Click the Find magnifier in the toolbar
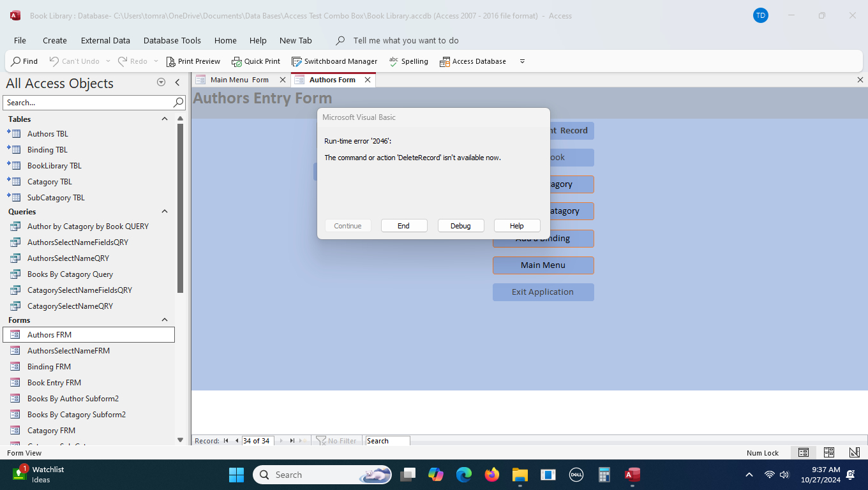868x490 pixels. click(24, 61)
